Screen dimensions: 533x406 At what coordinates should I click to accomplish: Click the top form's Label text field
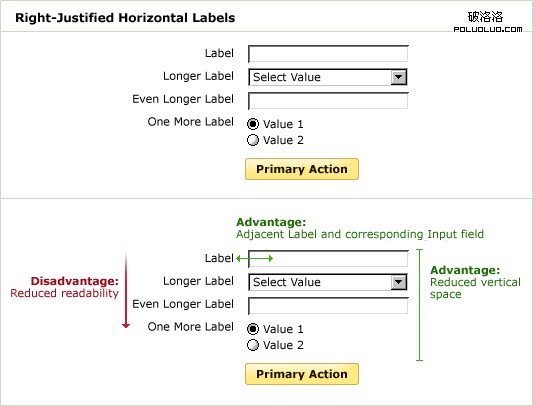click(328, 54)
